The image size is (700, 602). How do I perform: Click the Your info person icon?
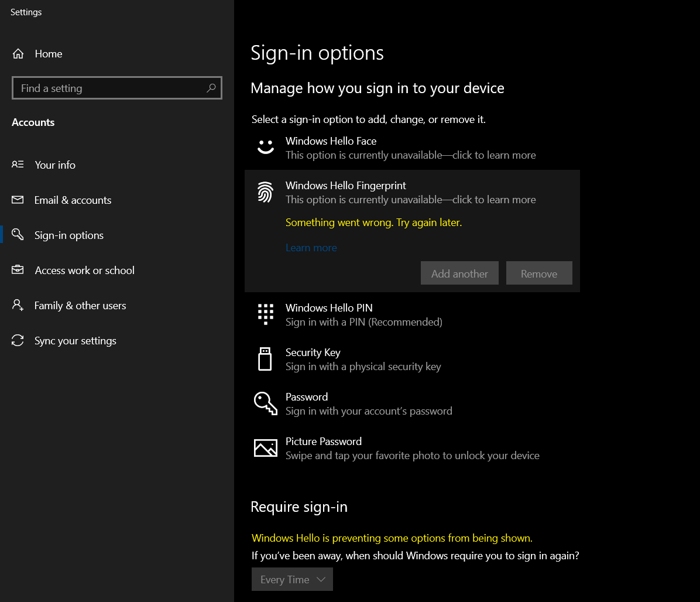pos(18,165)
